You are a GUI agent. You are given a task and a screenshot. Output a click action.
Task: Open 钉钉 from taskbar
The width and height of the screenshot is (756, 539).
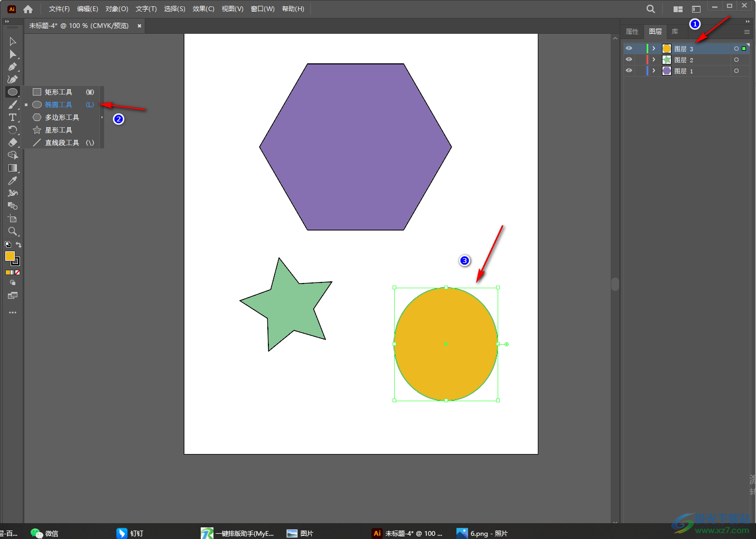coord(130,533)
